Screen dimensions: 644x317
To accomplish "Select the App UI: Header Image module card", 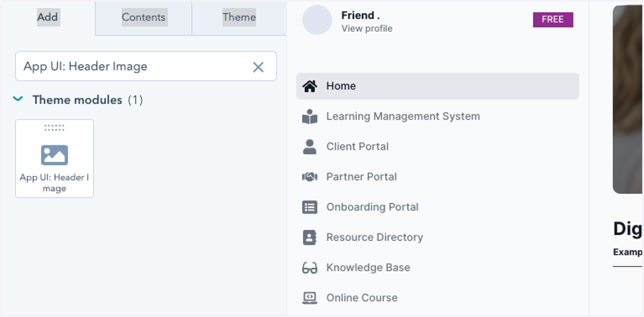I will (x=55, y=158).
